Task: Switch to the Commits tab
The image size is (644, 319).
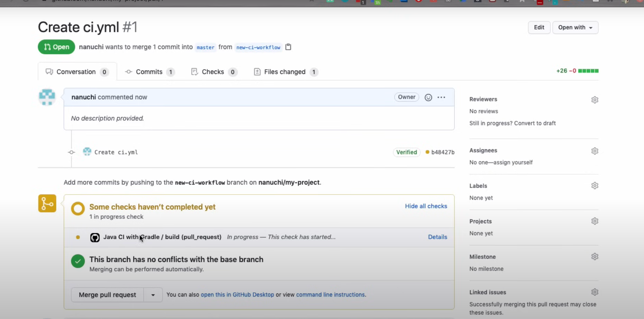Action: (x=149, y=72)
